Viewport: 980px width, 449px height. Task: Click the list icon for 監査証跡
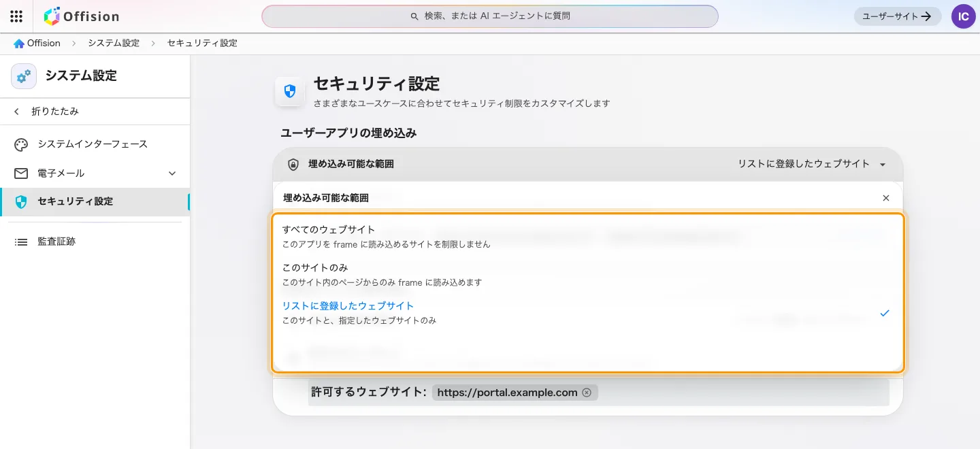click(21, 242)
